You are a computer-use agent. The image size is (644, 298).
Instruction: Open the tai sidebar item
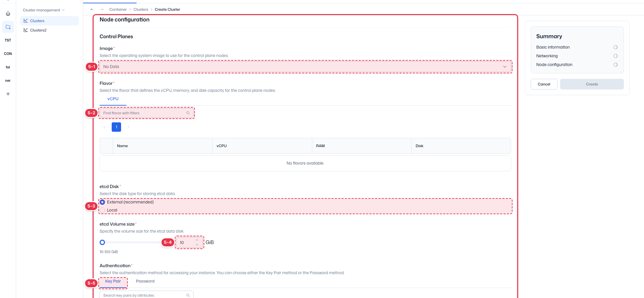point(8,67)
